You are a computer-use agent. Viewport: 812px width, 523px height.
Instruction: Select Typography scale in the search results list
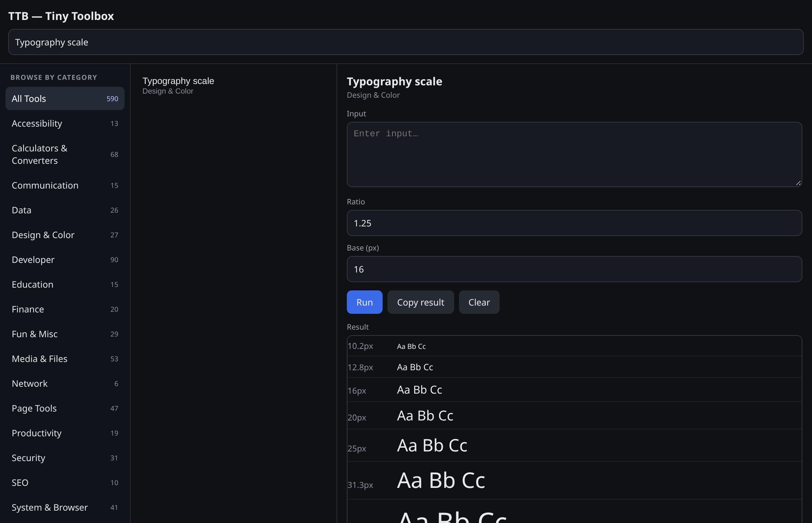(x=233, y=86)
